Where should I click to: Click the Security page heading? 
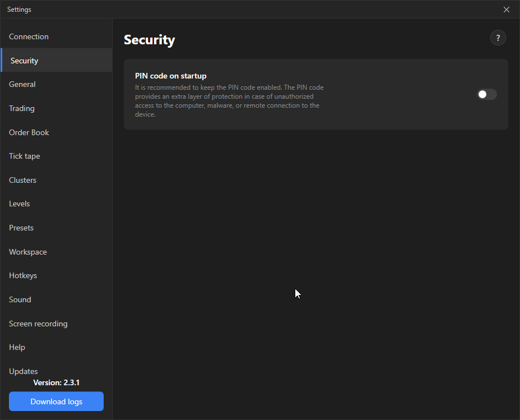point(149,40)
